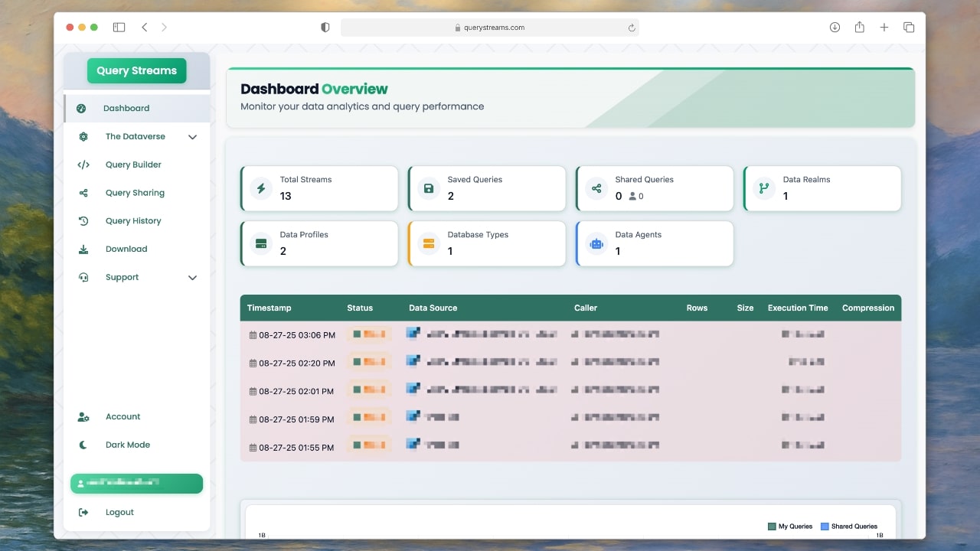This screenshot has height=551, width=980.
Task: Click the Account icon in the sidebar
Action: point(83,416)
